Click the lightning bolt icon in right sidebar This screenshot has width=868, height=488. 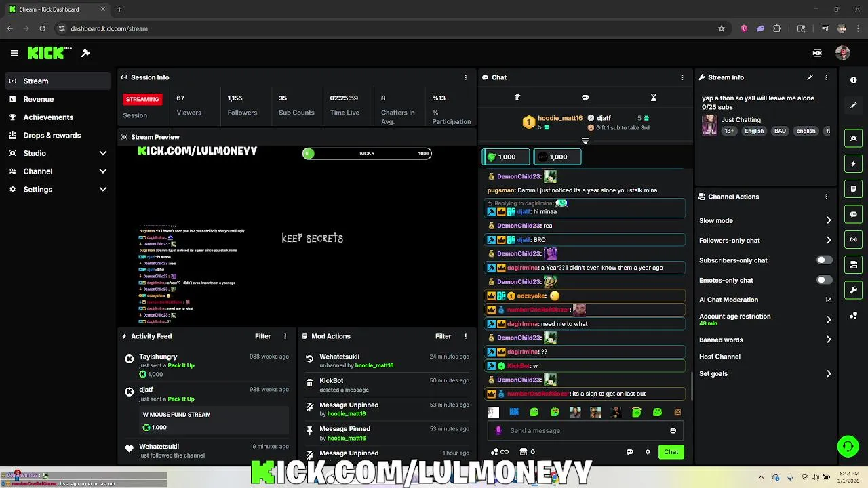click(x=854, y=163)
